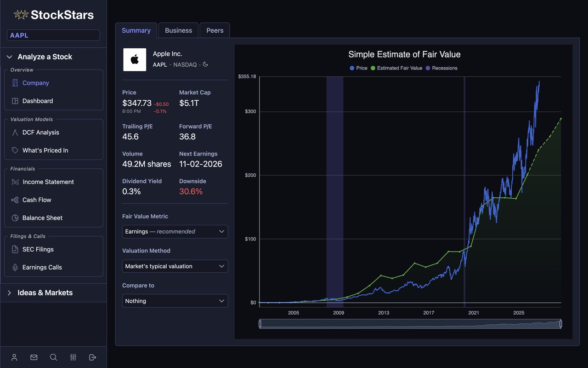Click the Earnings Calls microphone icon

15,267
